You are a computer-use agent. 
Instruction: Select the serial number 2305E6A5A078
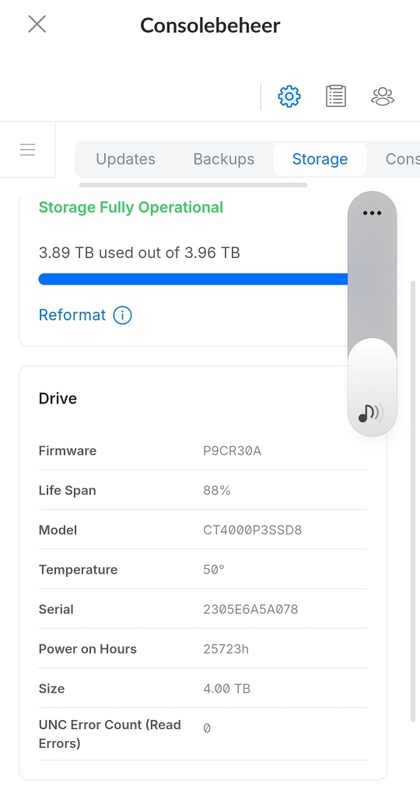coord(251,609)
